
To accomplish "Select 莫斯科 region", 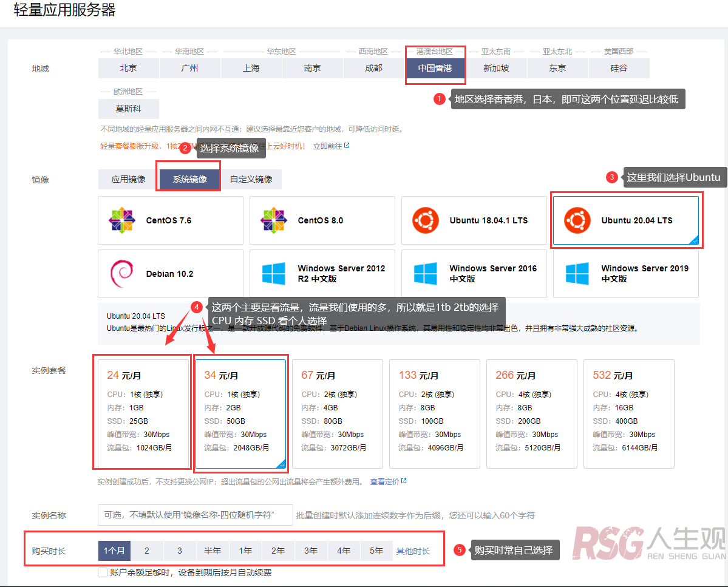I will pos(129,109).
